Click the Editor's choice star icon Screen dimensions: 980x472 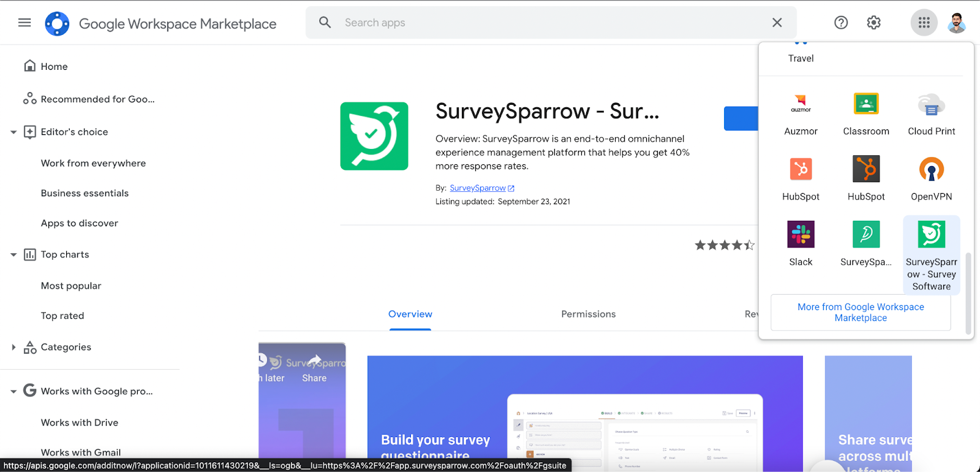(29, 132)
